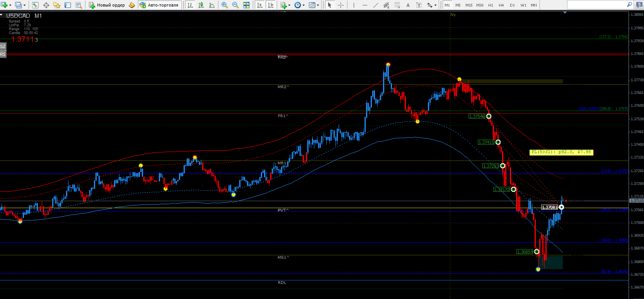This screenshot has width=644, height=299.
Task: Toggle the Авто-торговля button
Action: tap(159, 5)
